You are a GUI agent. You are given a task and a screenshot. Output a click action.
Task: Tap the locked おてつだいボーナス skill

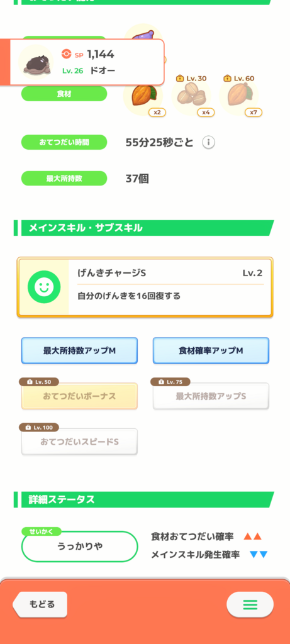79,396
